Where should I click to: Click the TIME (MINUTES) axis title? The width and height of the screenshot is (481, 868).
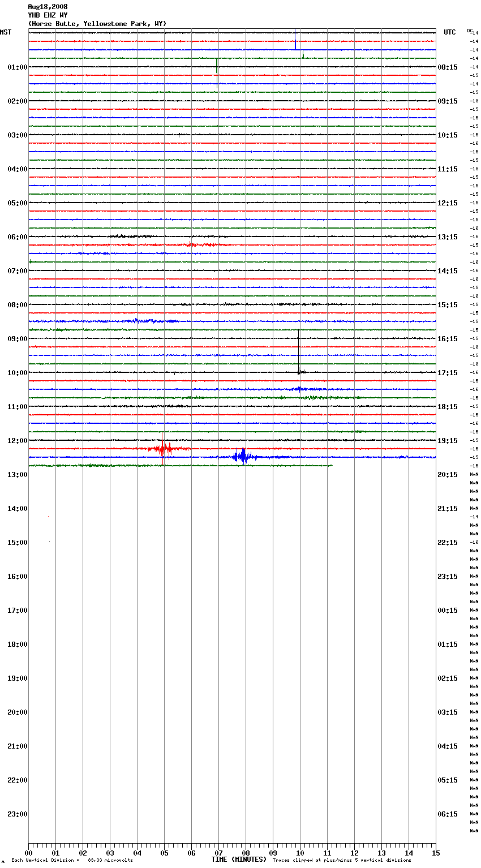[x=239, y=860]
